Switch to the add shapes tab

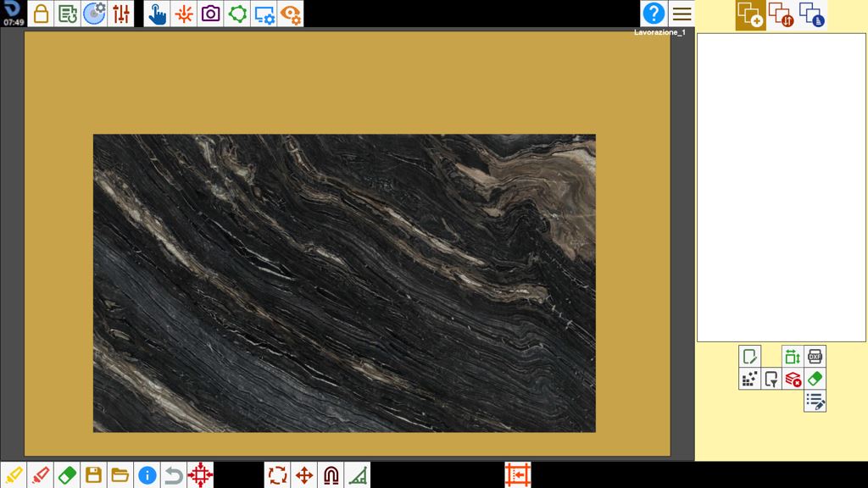pyautogui.click(x=751, y=15)
